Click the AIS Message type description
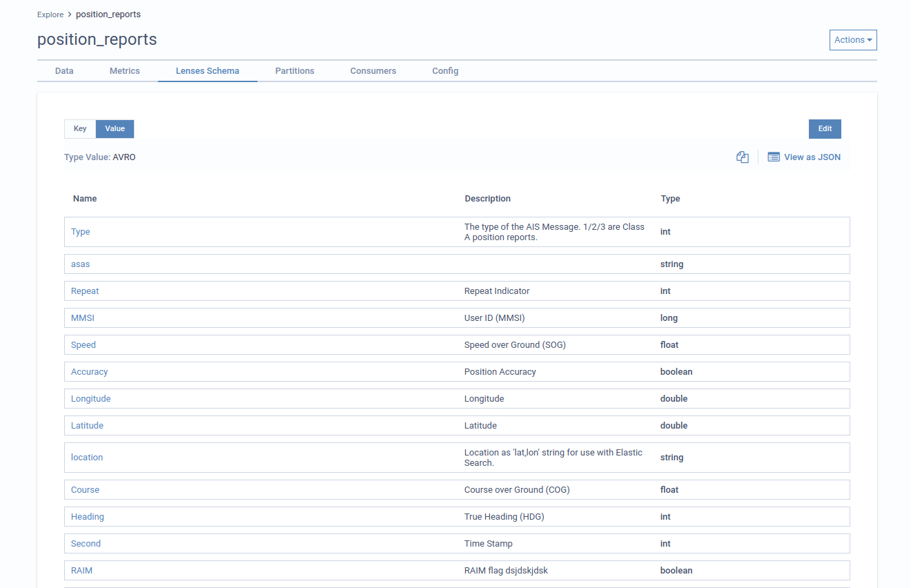 click(555, 232)
